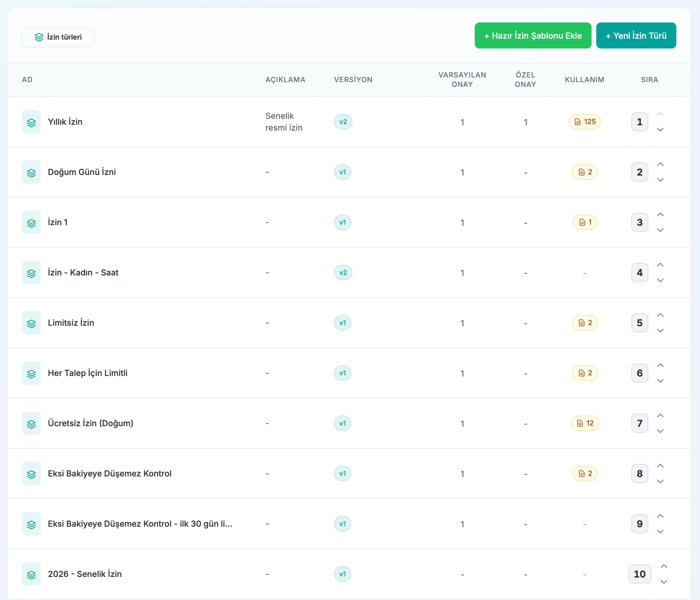The width and height of the screenshot is (700, 600).
Task: Select the İzin türleri tab
Action: pyautogui.click(x=58, y=37)
